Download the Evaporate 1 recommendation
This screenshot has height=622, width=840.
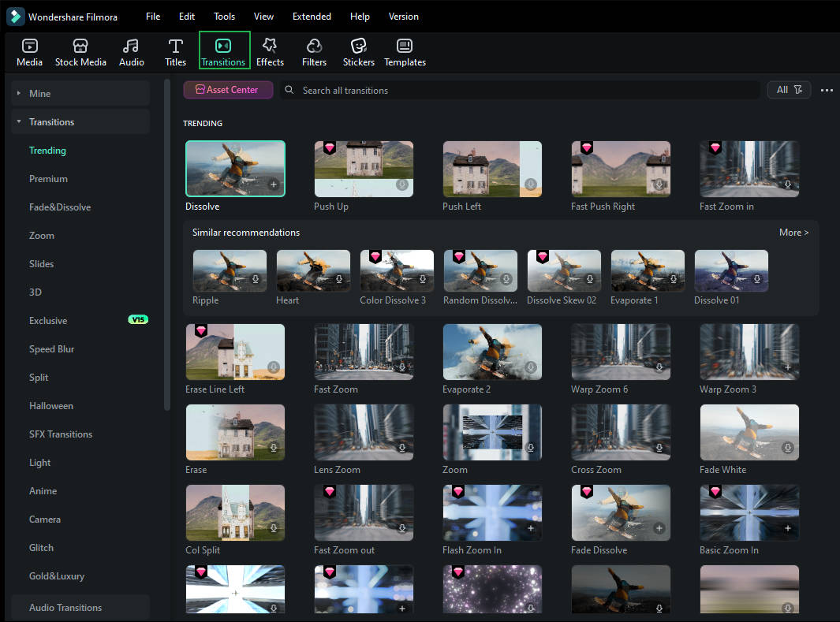tap(674, 279)
